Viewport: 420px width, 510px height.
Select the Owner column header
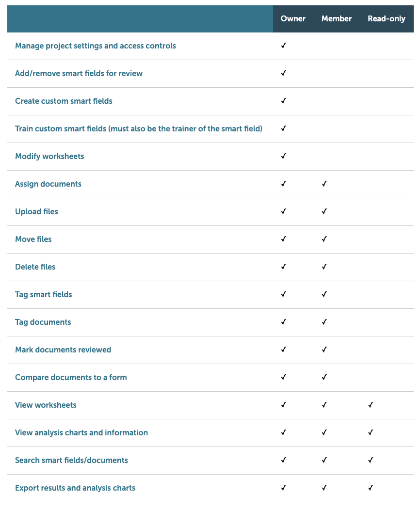tap(293, 19)
